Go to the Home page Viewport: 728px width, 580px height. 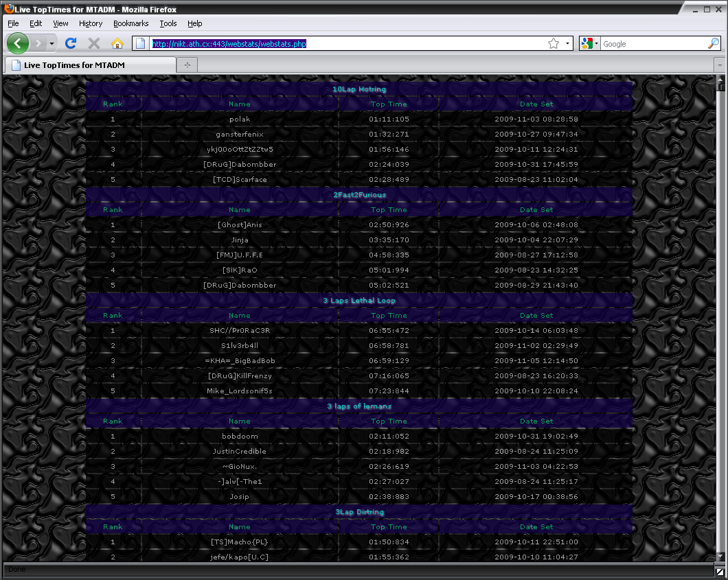click(x=117, y=43)
